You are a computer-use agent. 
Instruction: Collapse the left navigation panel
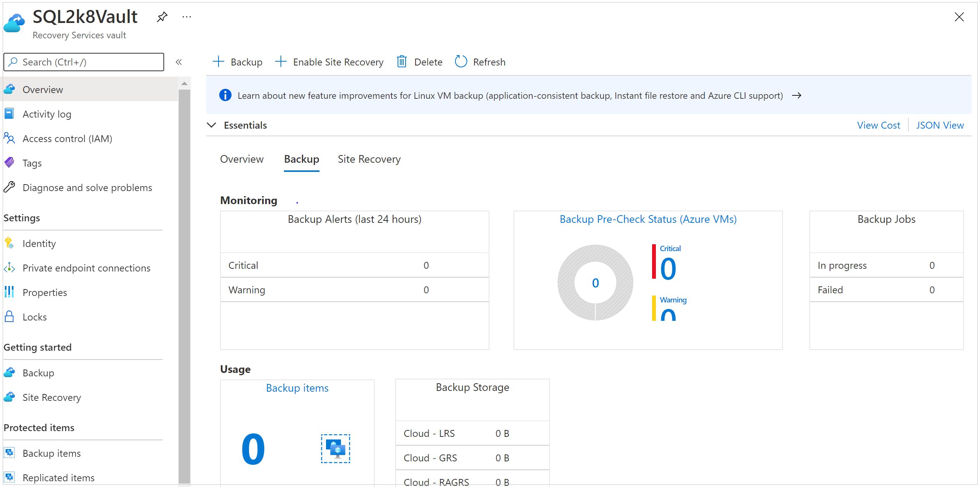[179, 62]
